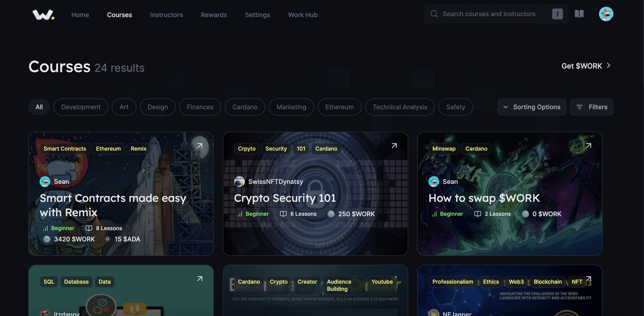This screenshot has height=316, width=644.
Task: Click the 6 Lessons book icon
Action: click(x=283, y=214)
